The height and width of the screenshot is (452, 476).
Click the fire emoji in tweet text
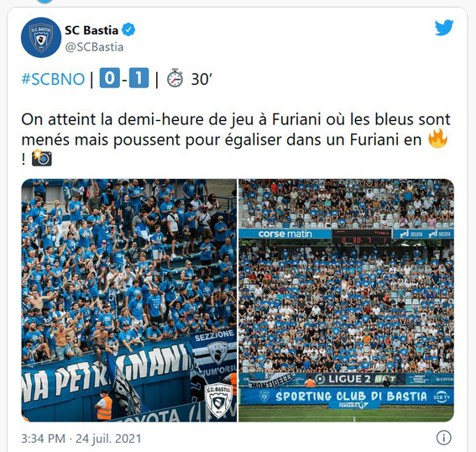(x=437, y=139)
